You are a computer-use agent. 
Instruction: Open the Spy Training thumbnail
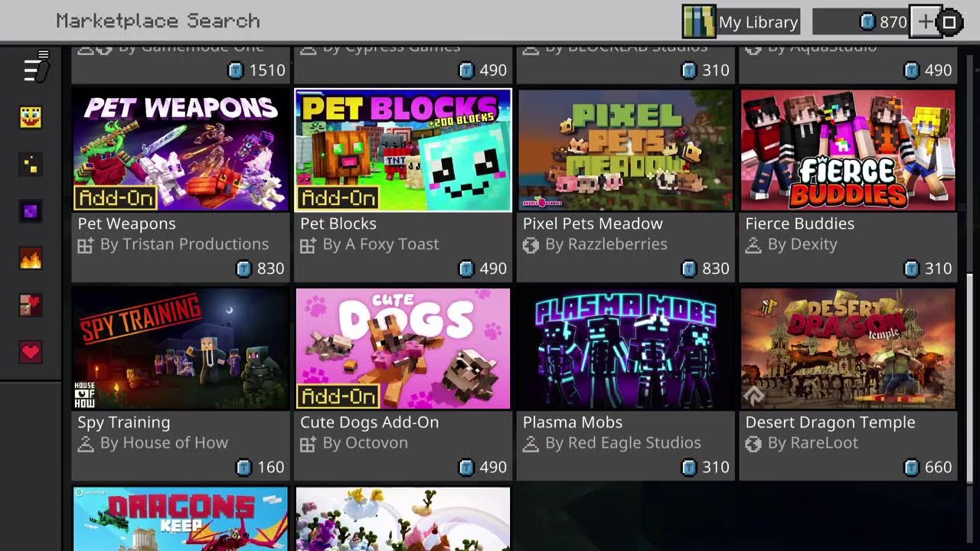pyautogui.click(x=181, y=348)
